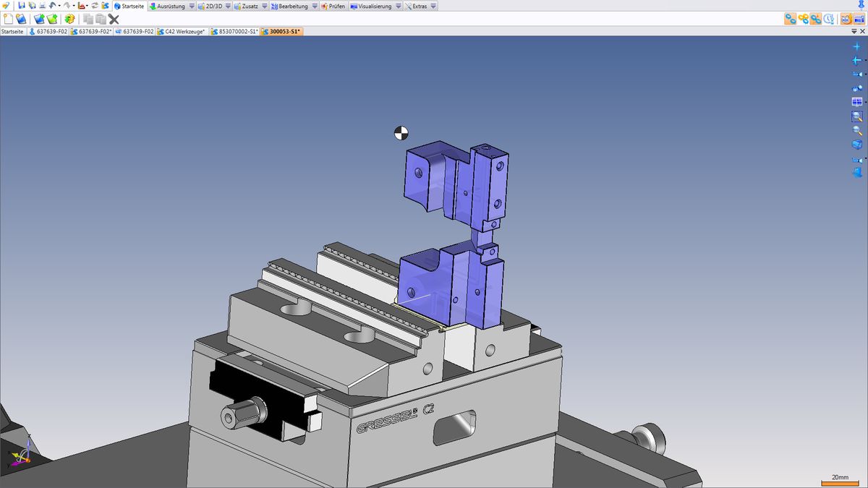The height and width of the screenshot is (488, 868).
Task: Click the yellow gear refresh icon
Action: pyautogui.click(x=69, y=19)
